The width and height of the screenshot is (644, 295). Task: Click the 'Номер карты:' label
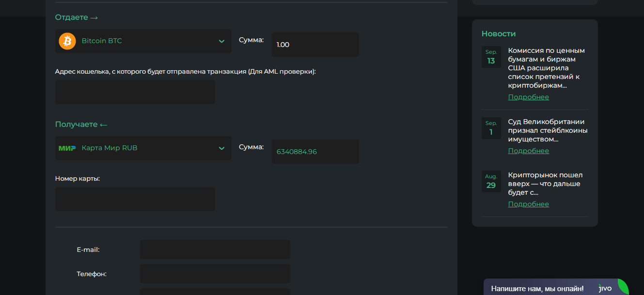coord(78,178)
